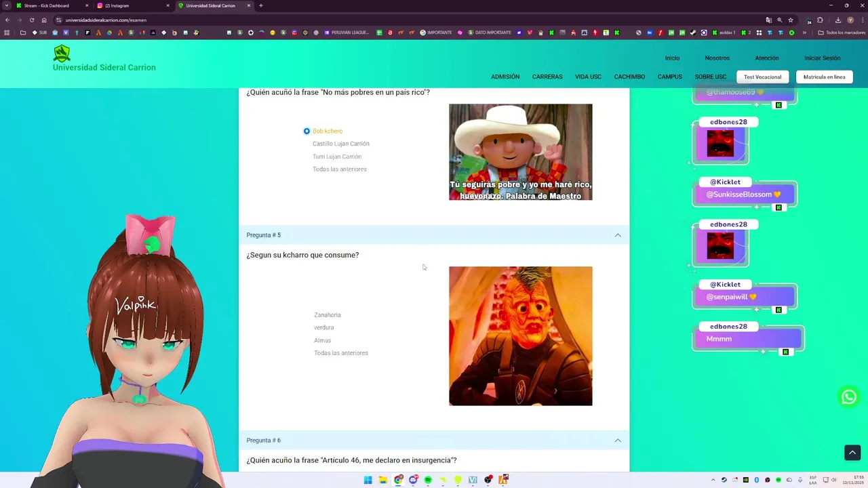Image resolution: width=868 pixels, height=488 pixels.
Task: Bookmark page using the star icon
Action: coord(791,20)
